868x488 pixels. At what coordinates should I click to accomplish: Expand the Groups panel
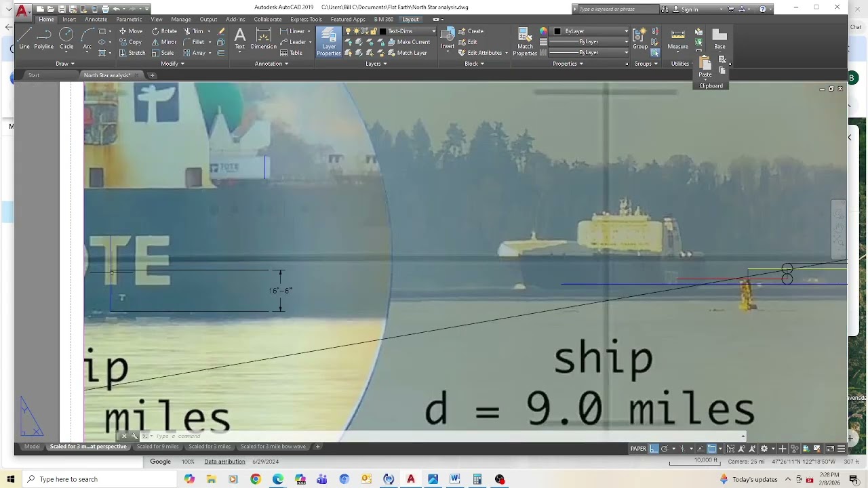646,64
